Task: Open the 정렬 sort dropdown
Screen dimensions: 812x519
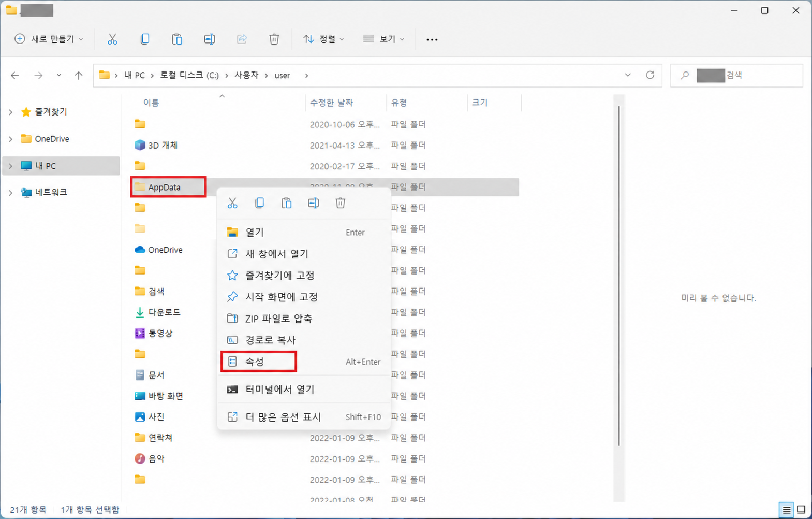Action: (x=324, y=39)
